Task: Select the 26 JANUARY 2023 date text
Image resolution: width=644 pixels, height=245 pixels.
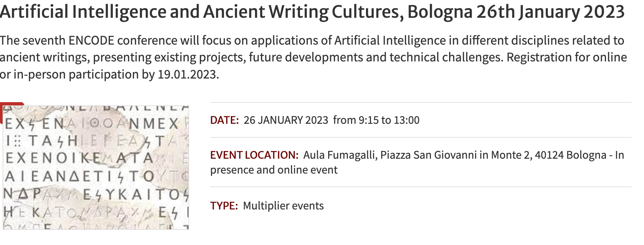Action: point(286,120)
